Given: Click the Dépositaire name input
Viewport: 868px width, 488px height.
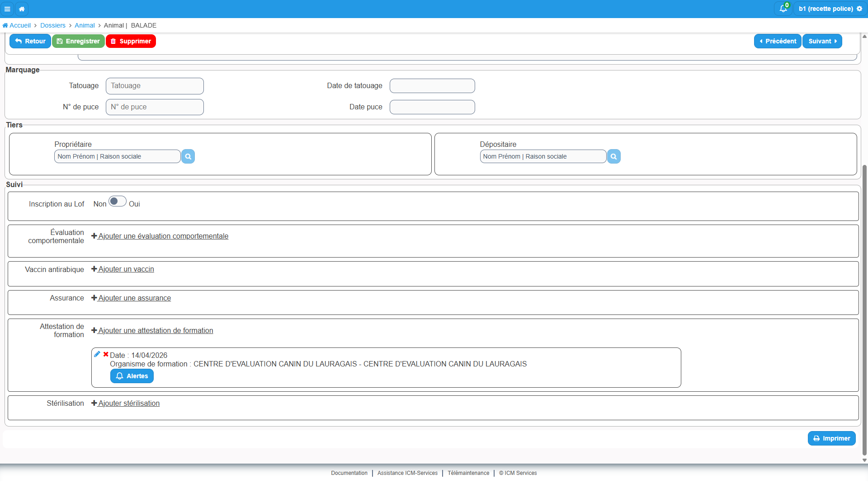Looking at the screenshot, I should (543, 156).
